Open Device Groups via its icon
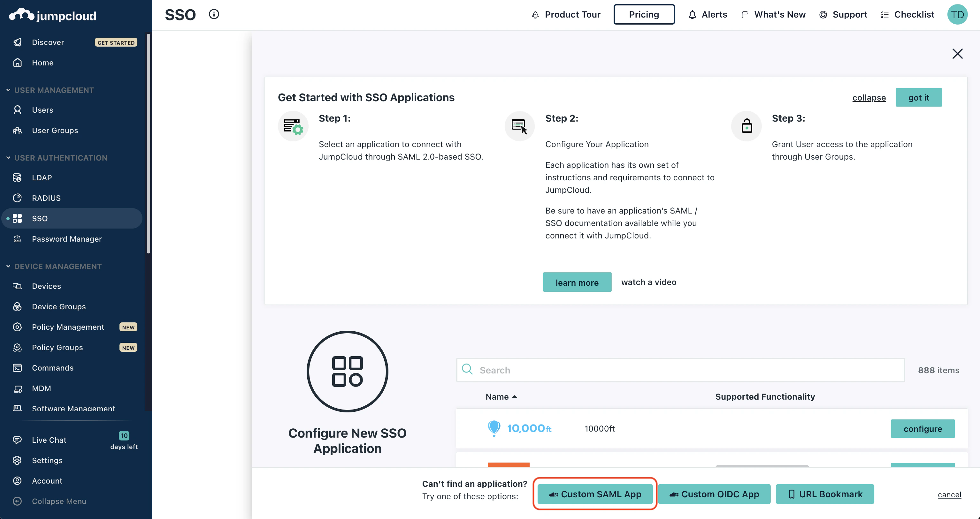 [18, 306]
